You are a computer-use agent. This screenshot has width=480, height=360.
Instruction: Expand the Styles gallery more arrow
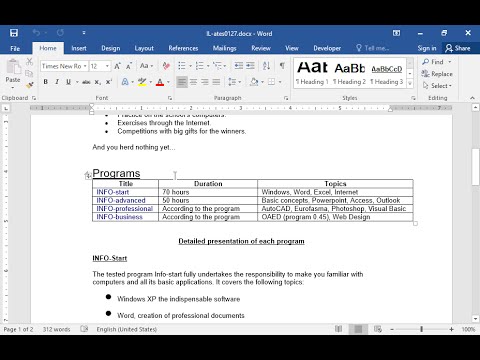(410, 84)
